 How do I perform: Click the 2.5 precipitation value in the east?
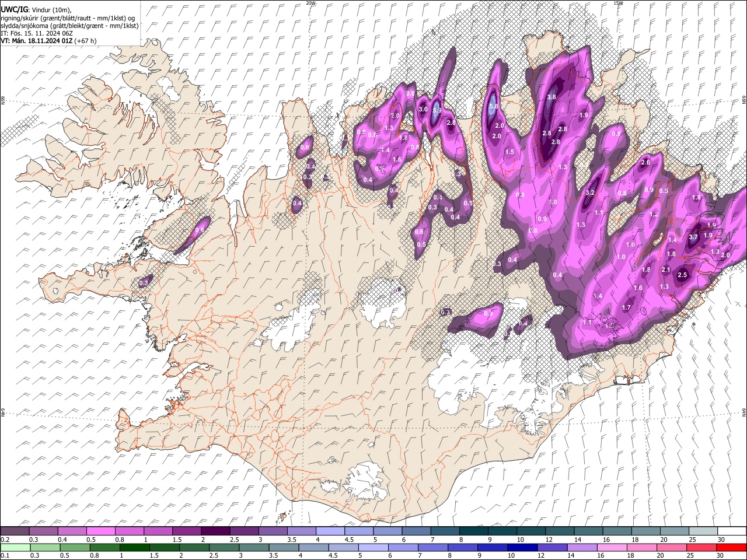[683, 275]
